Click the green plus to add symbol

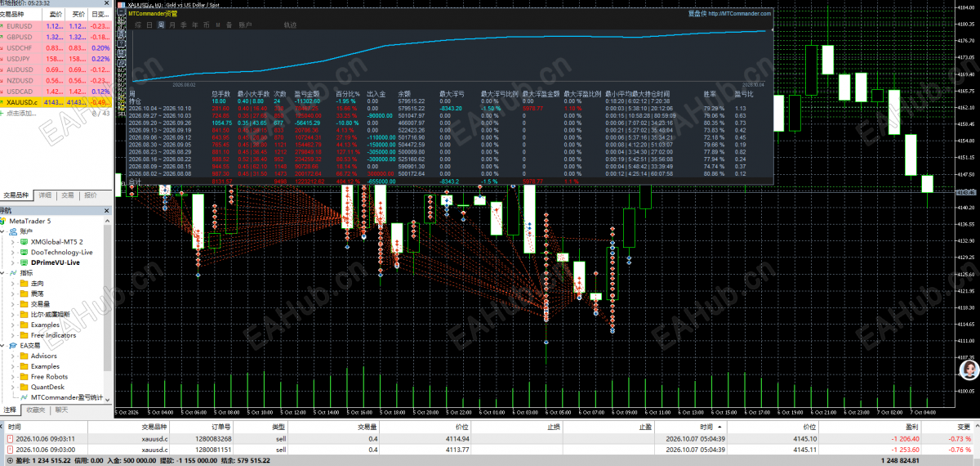click(3, 114)
